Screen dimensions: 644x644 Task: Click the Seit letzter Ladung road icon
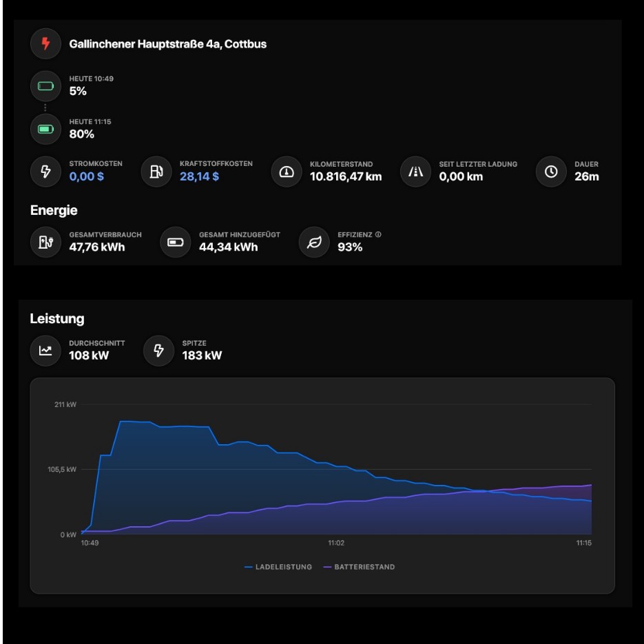(x=415, y=172)
